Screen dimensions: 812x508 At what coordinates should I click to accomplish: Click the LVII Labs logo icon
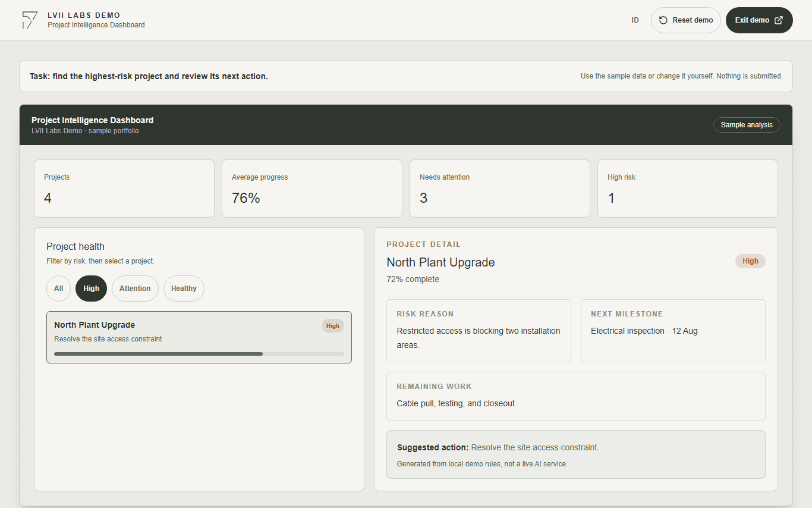(30, 20)
